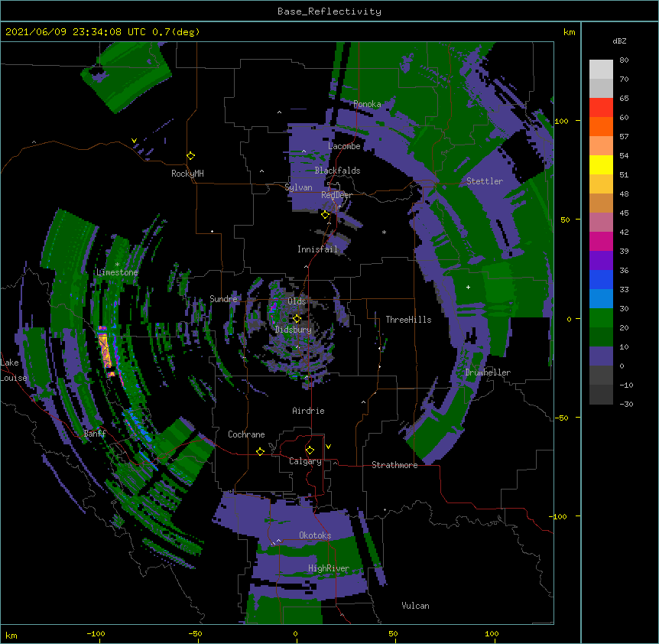
Task: Click the Cochrane label
Action: coord(246,434)
